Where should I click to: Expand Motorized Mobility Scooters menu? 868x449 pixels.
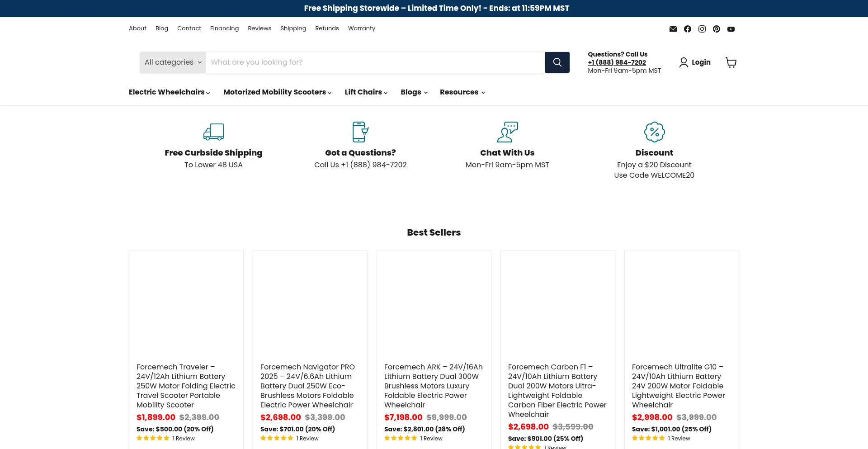pyautogui.click(x=277, y=92)
